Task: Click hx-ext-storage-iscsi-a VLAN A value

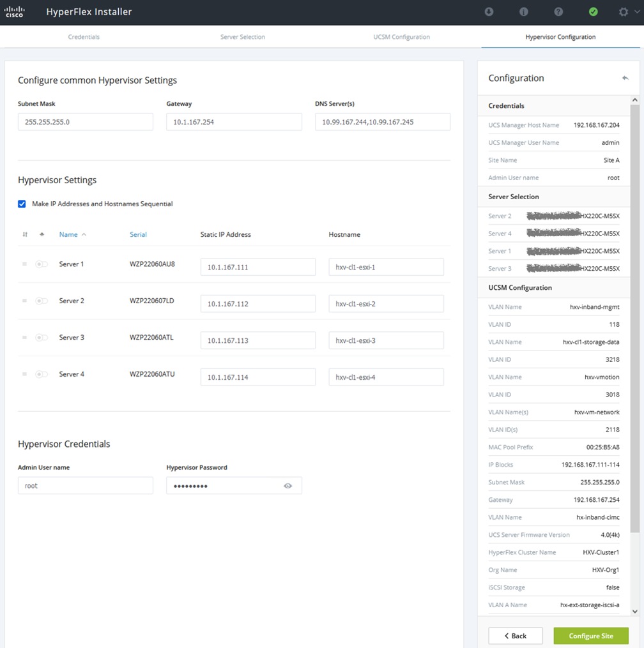Action: 590,605
